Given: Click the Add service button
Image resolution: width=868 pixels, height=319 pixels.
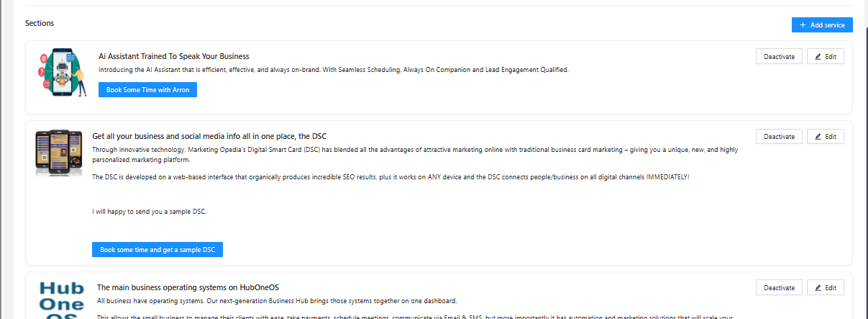Looking at the screenshot, I should pyautogui.click(x=822, y=25).
